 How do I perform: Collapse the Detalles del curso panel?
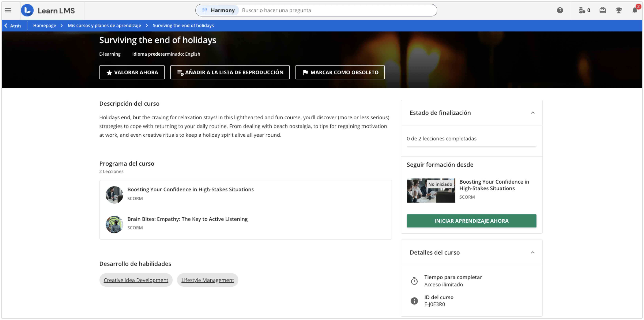(x=532, y=252)
